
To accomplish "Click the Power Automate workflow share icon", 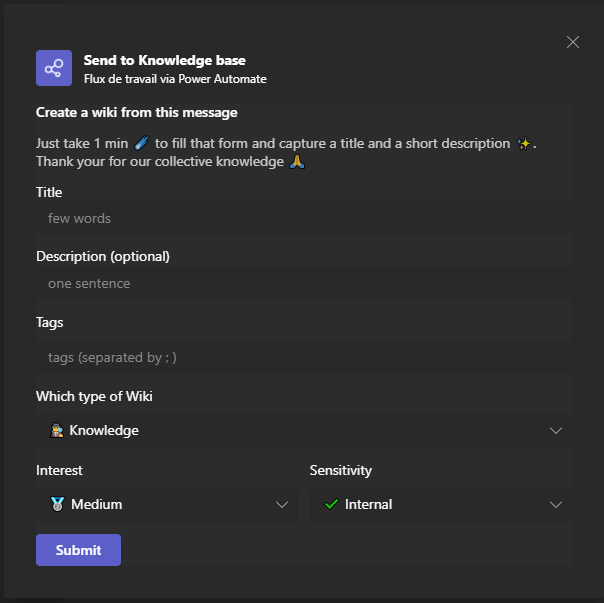I will point(54,68).
